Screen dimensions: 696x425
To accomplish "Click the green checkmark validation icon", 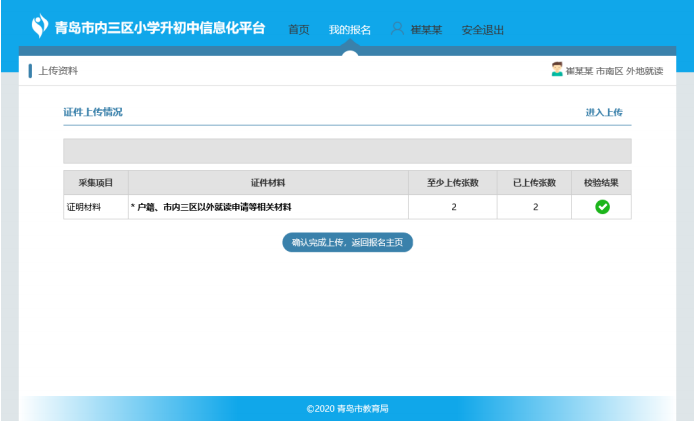I will pos(602,207).
